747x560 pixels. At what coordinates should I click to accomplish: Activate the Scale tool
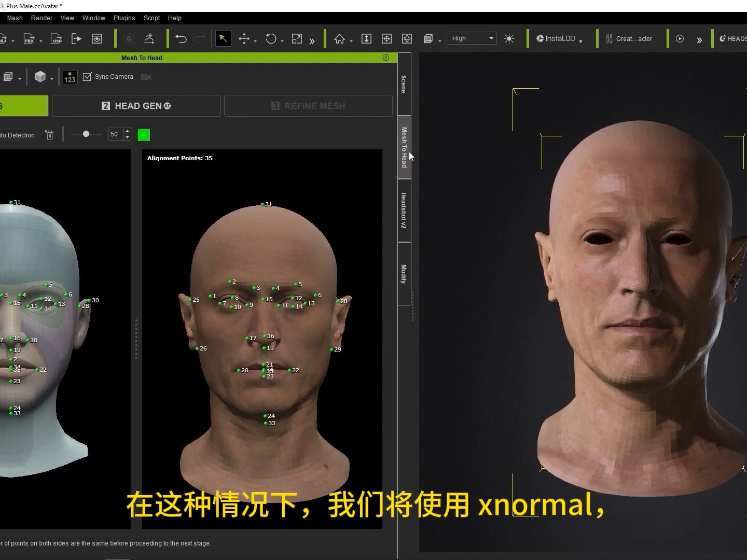click(297, 39)
